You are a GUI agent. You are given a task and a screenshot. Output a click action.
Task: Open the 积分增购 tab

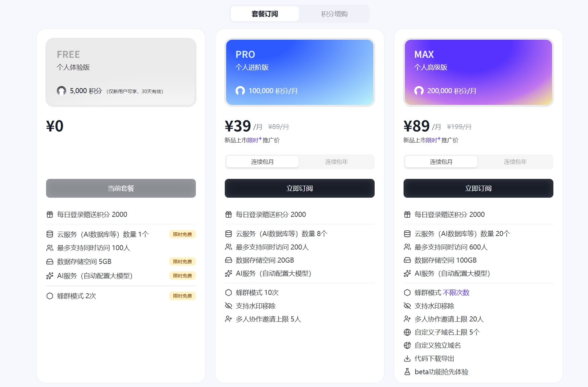(335, 14)
